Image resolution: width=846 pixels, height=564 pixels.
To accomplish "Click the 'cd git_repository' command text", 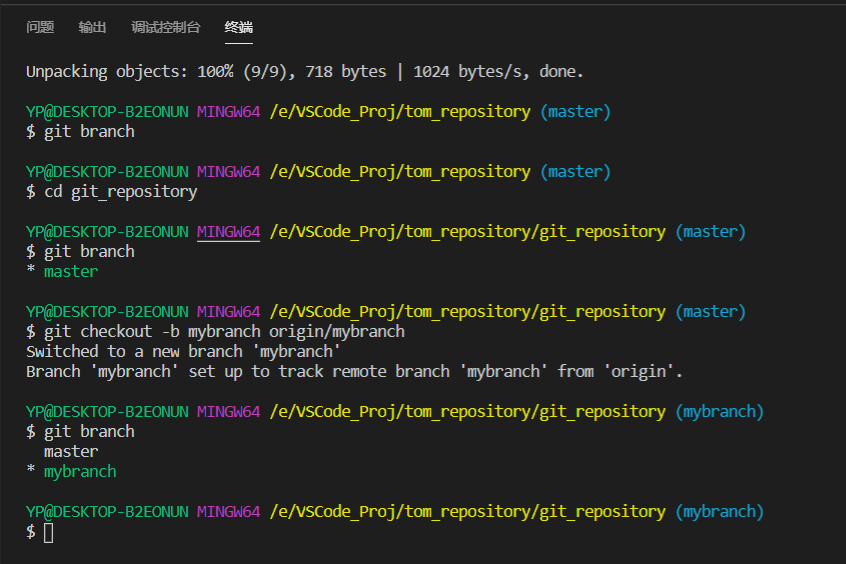I will [120, 192].
